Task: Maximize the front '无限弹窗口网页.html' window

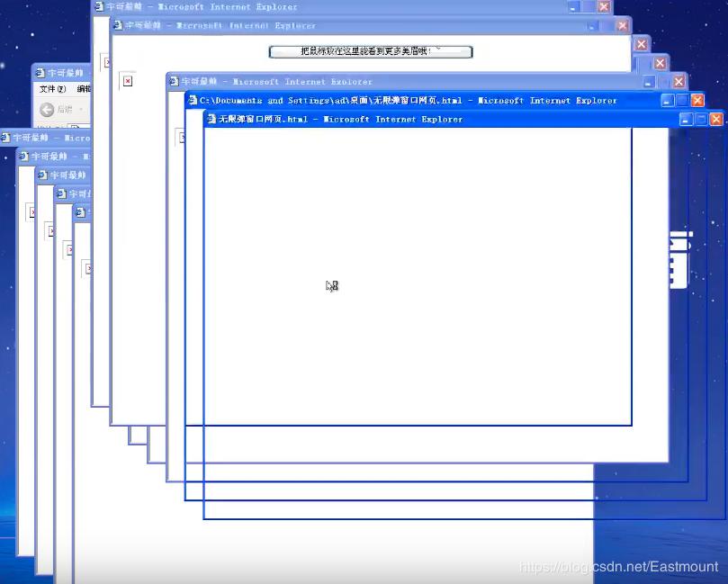Action: 702,120
